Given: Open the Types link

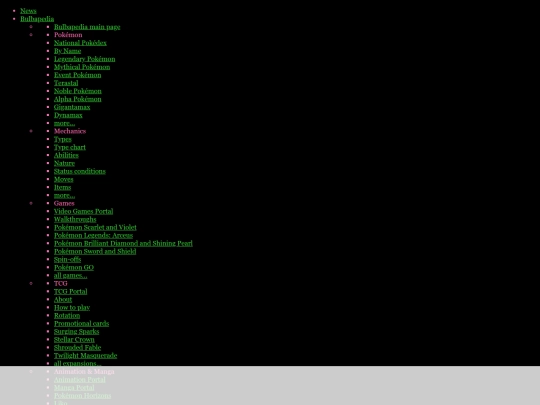Looking at the screenshot, I should click(x=63, y=139).
